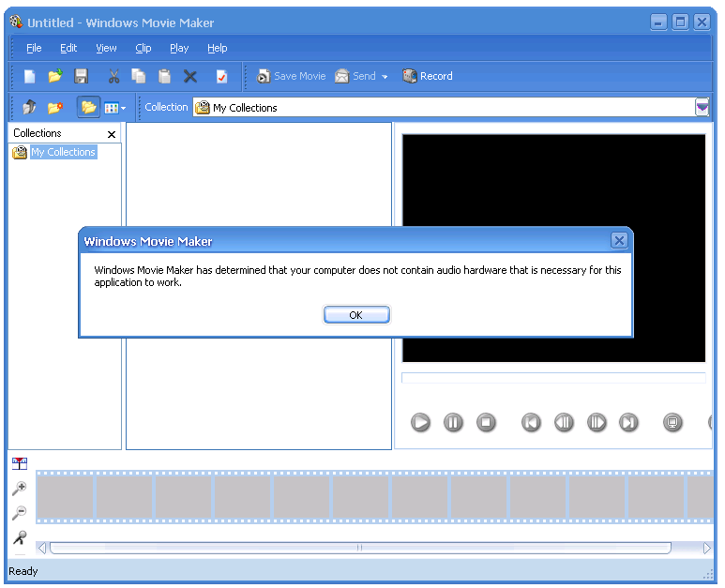
Task: Click the Play button in monitor
Action: coord(420,422)
